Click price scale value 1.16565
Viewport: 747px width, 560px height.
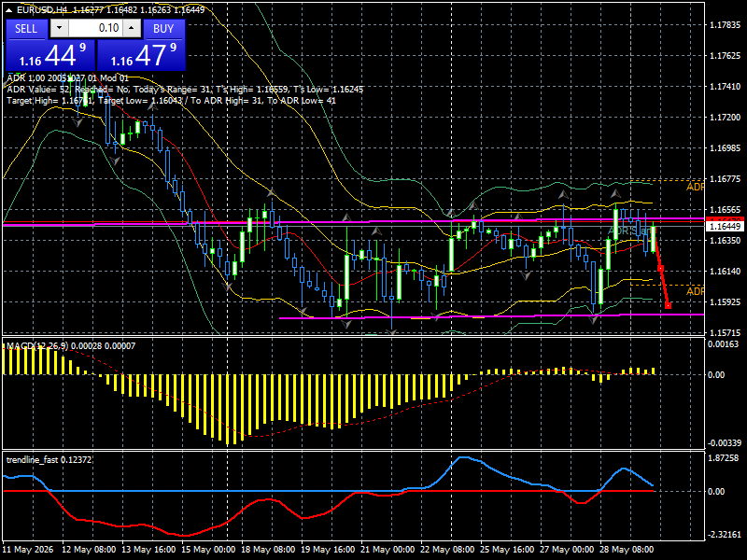[x=726, y=210]
